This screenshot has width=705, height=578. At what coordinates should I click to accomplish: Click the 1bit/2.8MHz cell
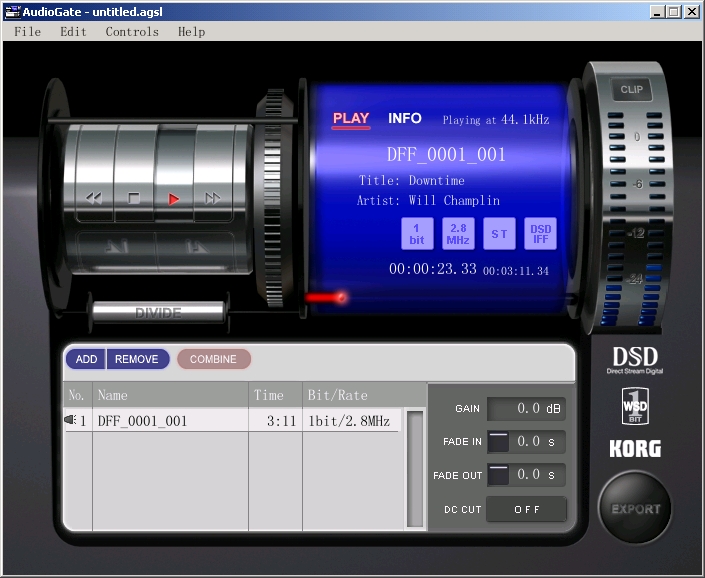[349, 421]
